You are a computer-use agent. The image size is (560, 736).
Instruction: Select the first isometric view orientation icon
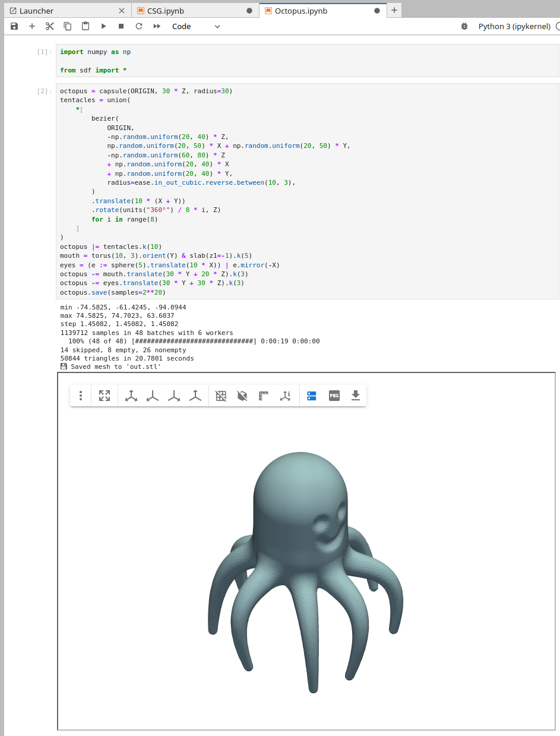131,396
